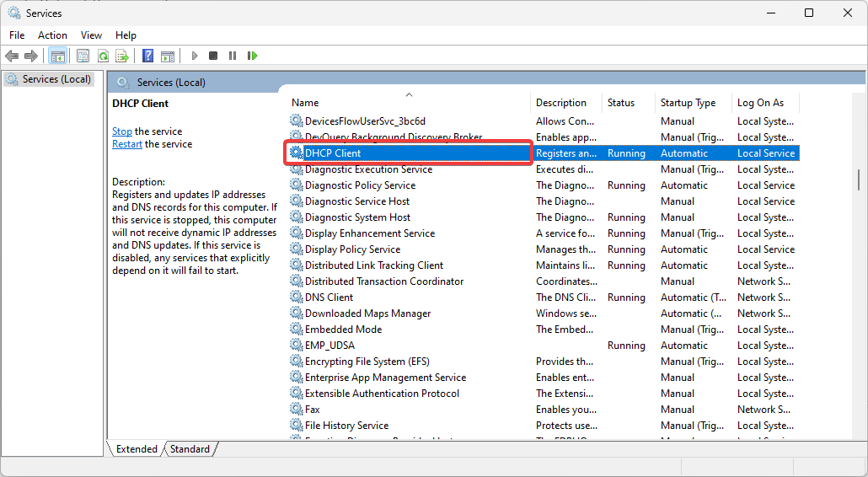Select the Diagnostic Service Host row
The width and height of the screenshot is (868, 477).
click(544, 201)
